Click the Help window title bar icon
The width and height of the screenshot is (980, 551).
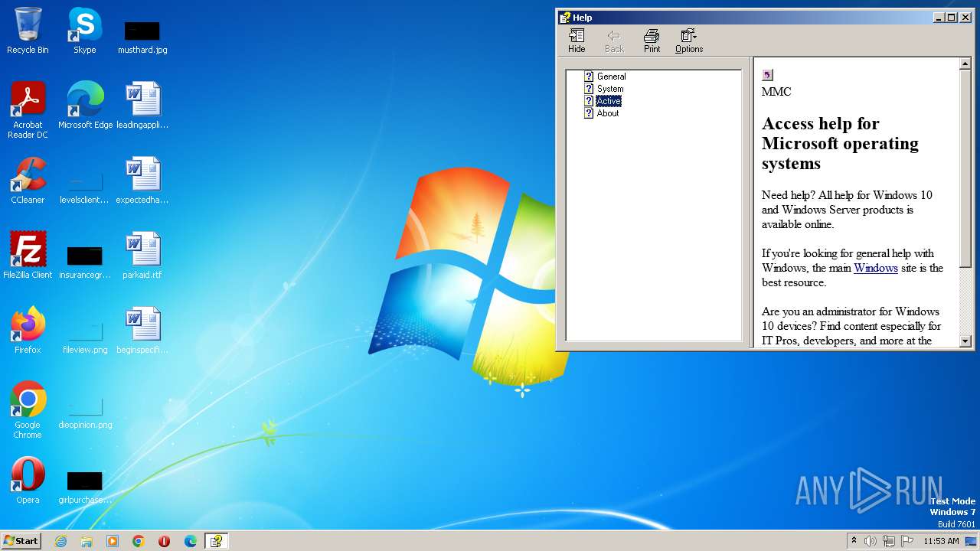(565, 18)
